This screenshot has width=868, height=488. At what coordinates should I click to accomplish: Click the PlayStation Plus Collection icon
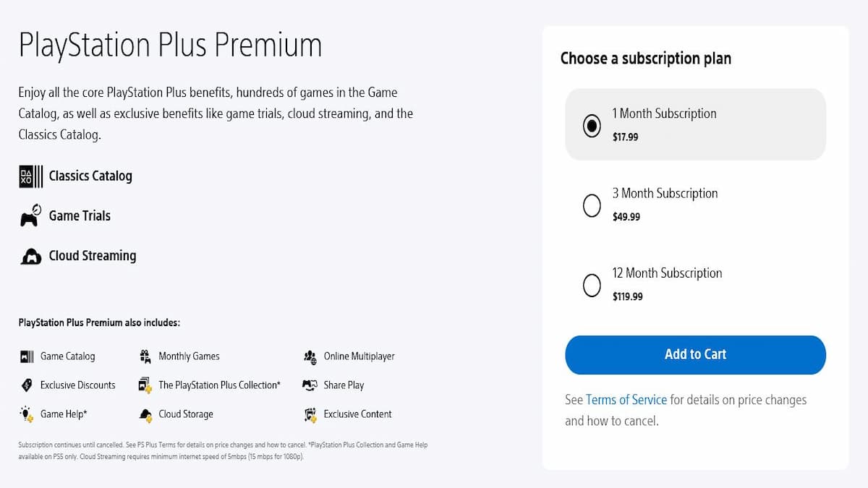coord(145,385)
